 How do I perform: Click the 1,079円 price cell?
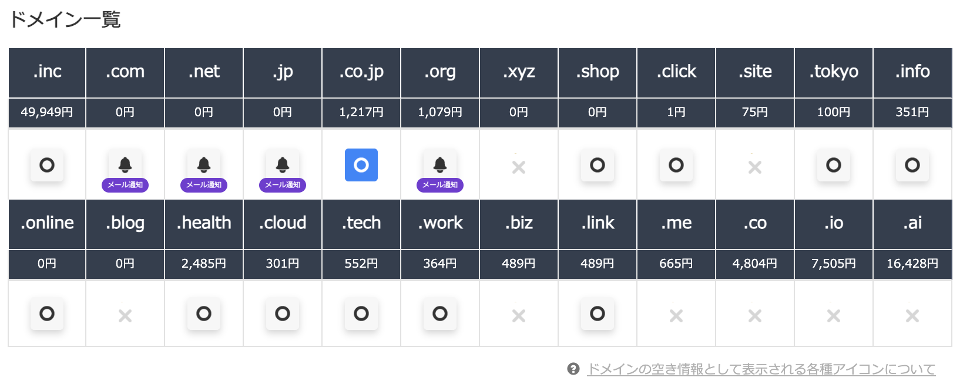click(440, 113)
